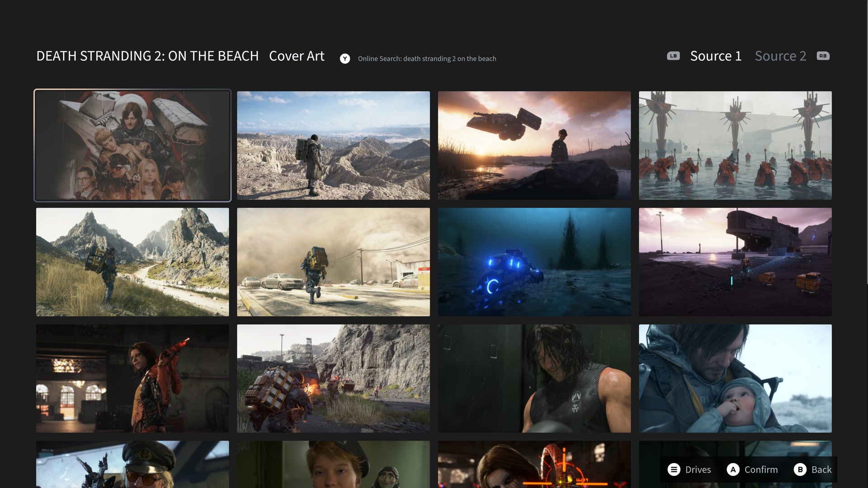
Task: Select the character collage poster cover art
Action: pyautogui.click(x=132, y=145)
